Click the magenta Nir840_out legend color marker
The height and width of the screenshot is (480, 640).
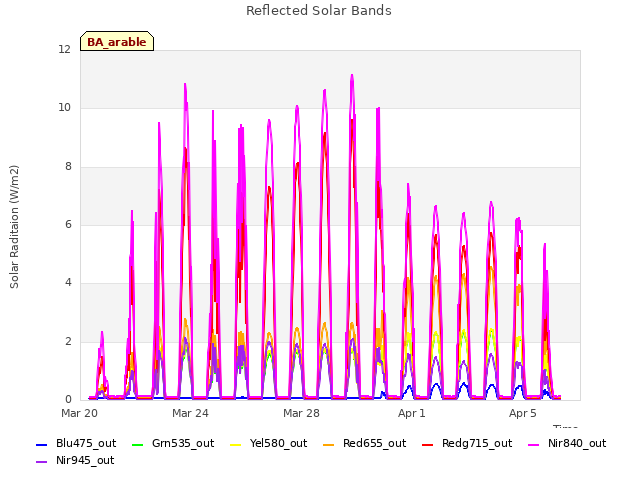coord(534,444)
